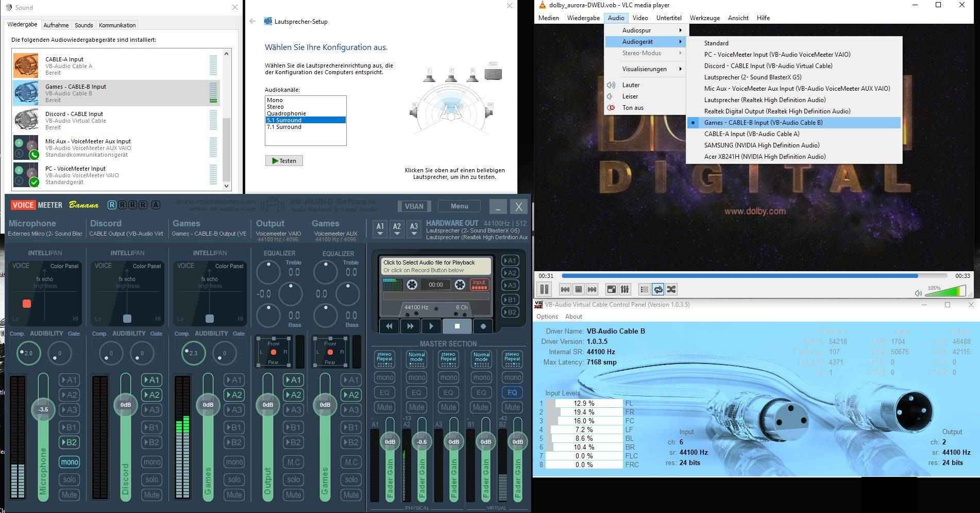The image size is (980, 513).
Task: Open the Voicemeeter Menu button
Action: pyautogui.click(x=459, y=206)
